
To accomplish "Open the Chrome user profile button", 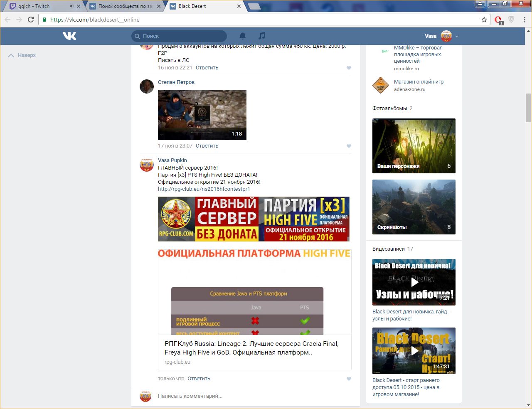I will (x=480, y=3).
